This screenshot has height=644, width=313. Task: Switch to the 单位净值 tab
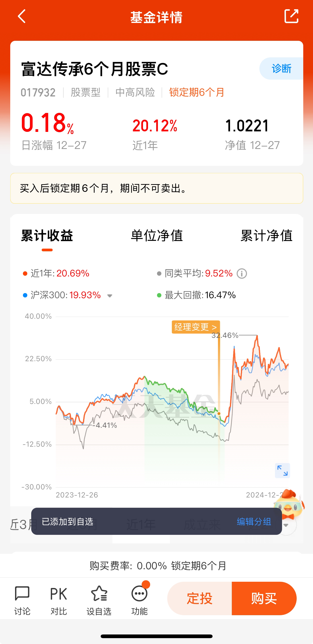coord(157,235)
